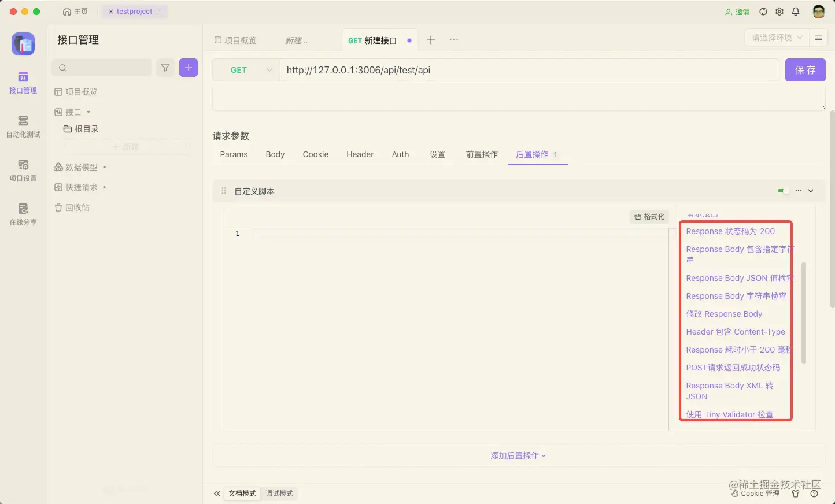Switch to the 新建... tab

click(297, 40)
